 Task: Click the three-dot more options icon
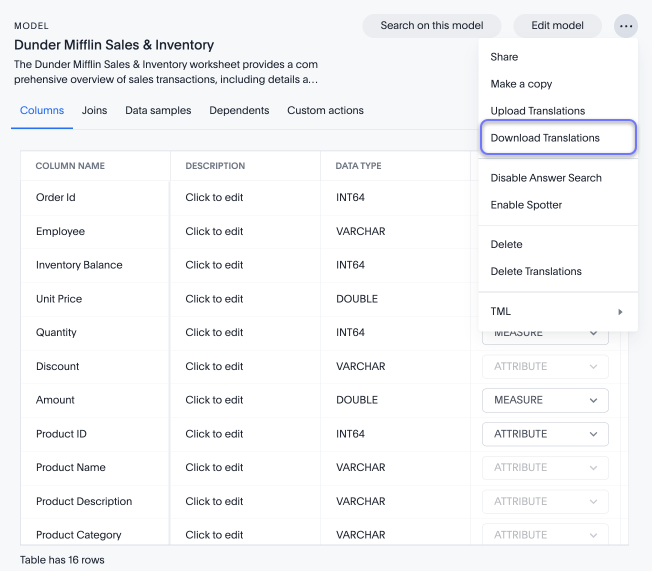(626, 26)
